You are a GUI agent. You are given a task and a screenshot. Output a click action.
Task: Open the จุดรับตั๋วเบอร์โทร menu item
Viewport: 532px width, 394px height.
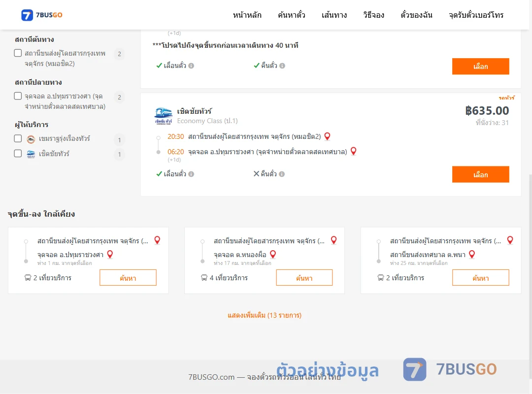(476, 15)
